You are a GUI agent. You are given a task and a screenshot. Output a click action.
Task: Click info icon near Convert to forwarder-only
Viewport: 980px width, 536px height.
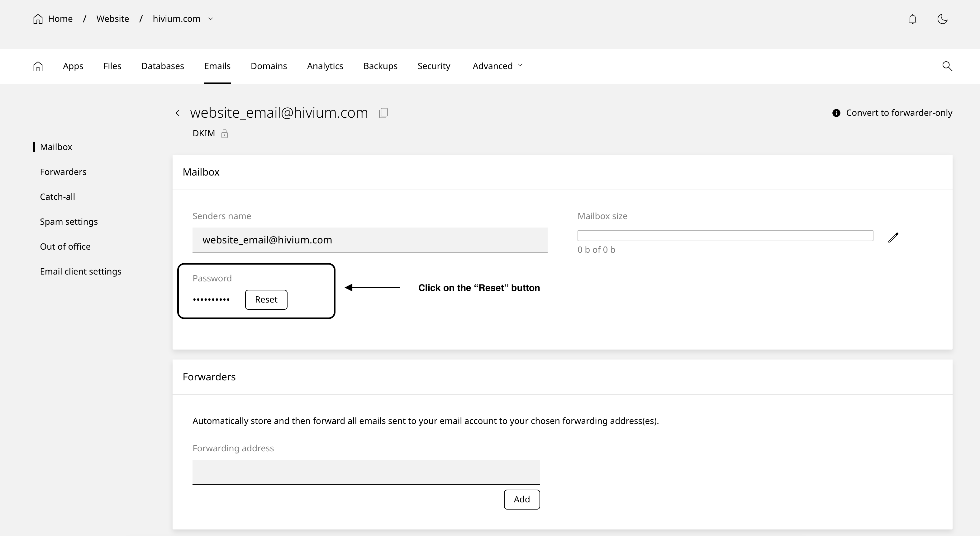[836, 113]
